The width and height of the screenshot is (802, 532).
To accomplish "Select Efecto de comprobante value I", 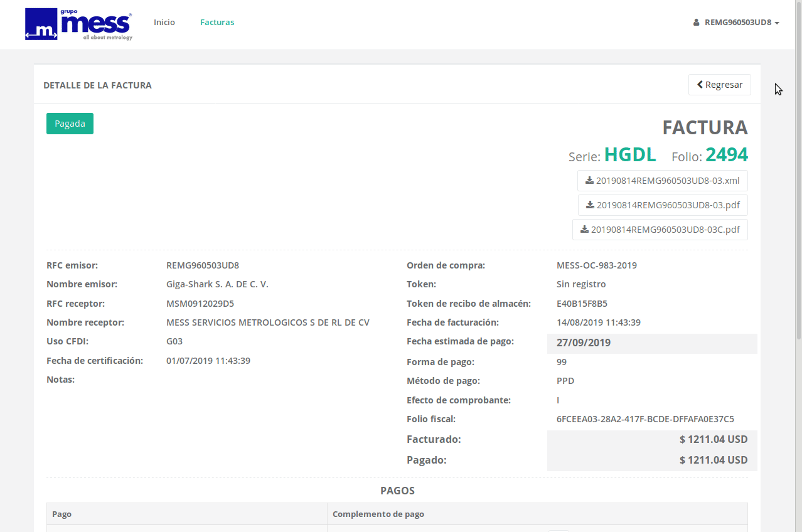I will click(x=558, y=400).
